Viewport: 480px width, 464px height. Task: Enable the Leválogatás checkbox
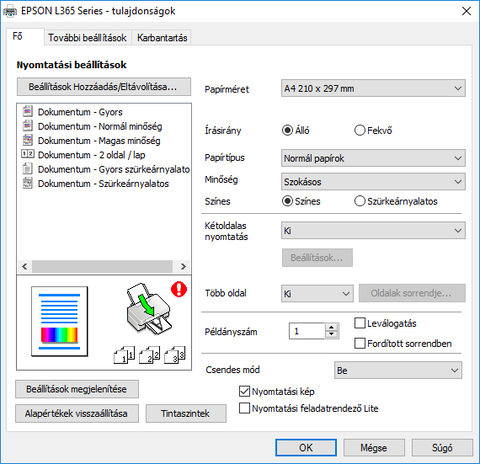(360, 323)
